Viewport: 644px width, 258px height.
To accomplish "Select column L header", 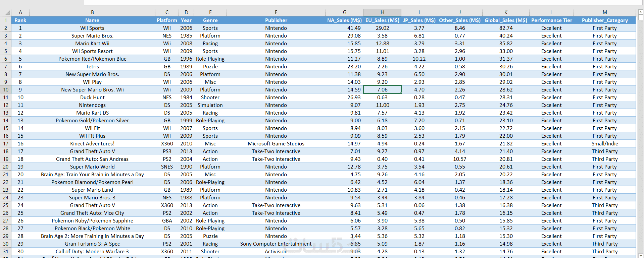I will pyautogui.click(x=551, y=12).
